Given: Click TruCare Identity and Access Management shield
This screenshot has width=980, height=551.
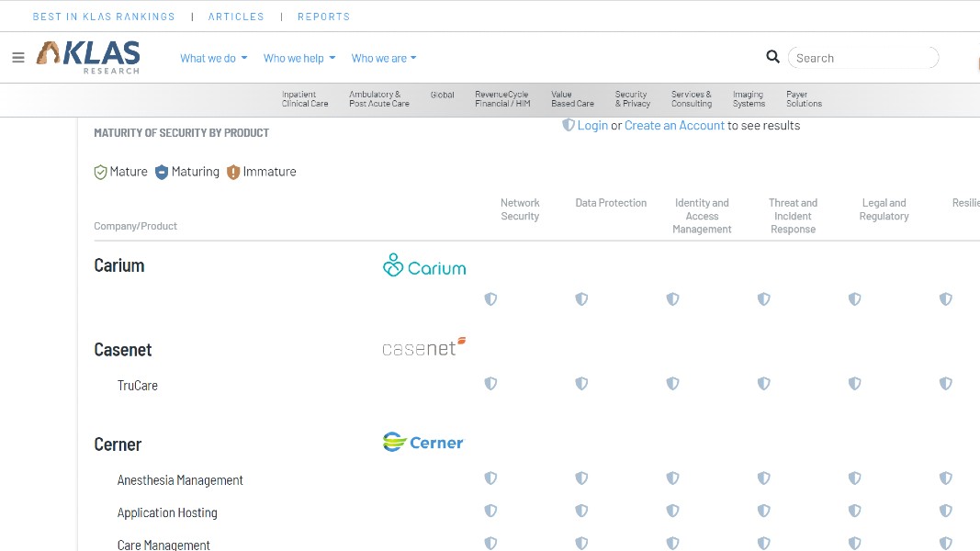Looking at the screenshot, I should click(672, 384).
